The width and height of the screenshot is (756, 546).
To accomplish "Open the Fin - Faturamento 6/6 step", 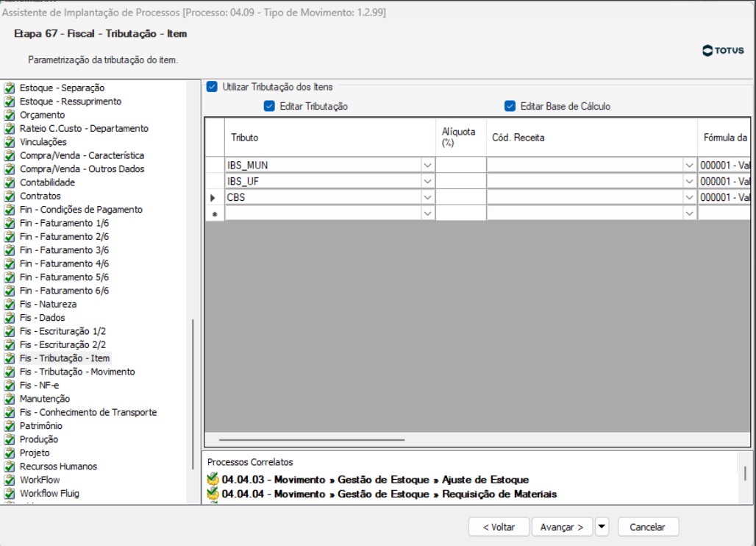I will (64, 291).
